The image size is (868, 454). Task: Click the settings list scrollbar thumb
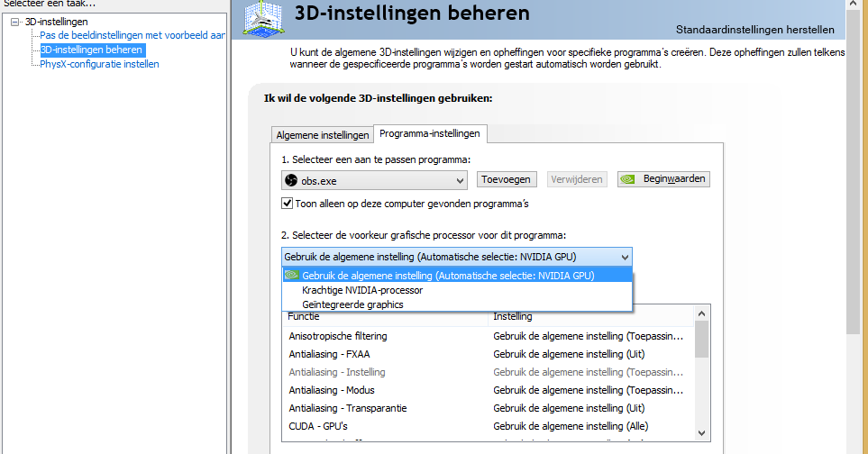pos(702,340)
